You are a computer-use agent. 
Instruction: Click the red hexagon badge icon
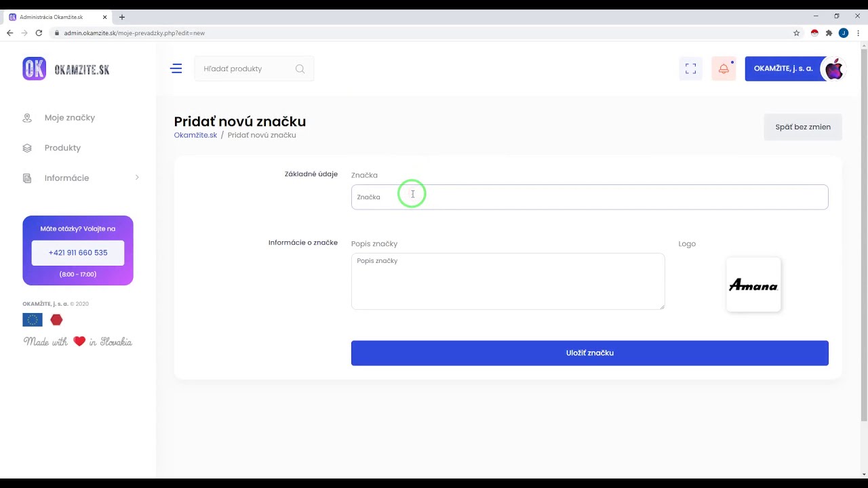(56, 320)
